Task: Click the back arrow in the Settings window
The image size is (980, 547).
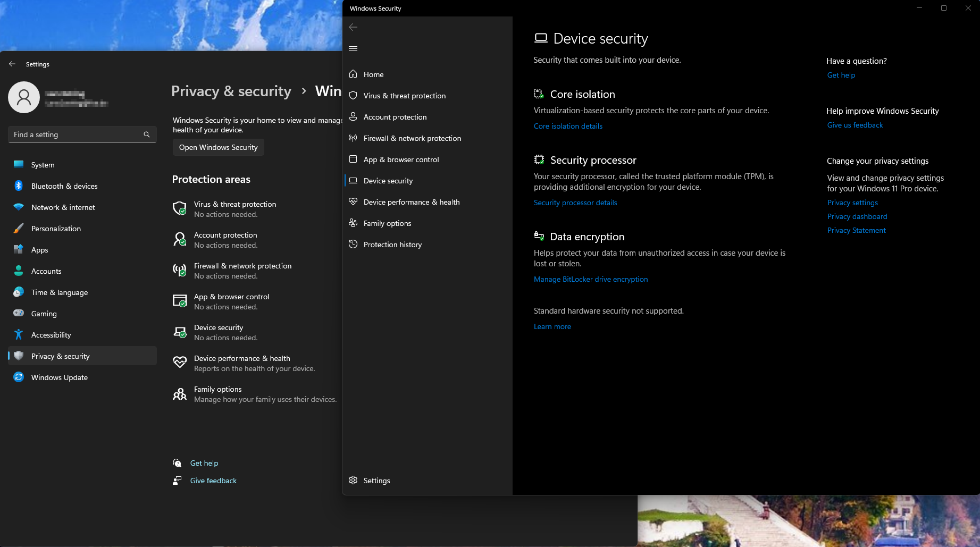Action: [12, 64]
